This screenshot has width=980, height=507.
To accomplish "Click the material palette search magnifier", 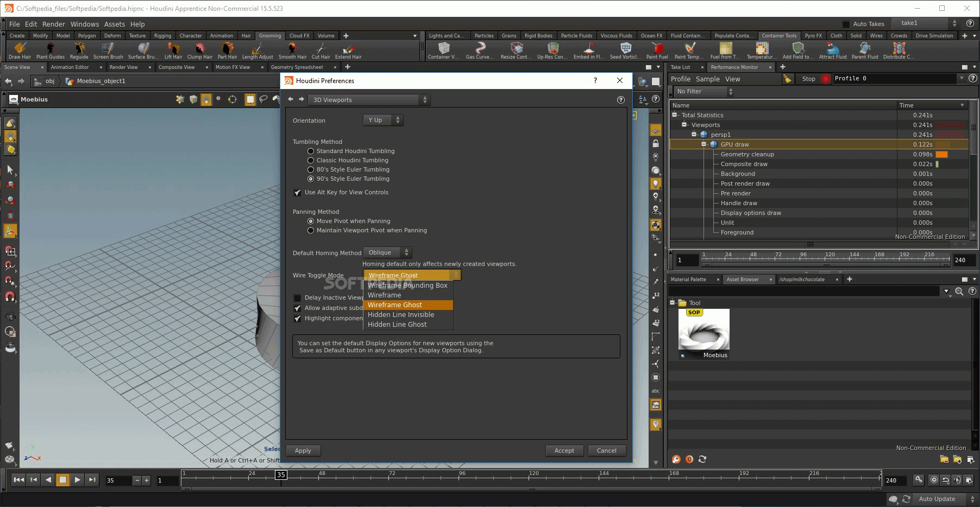I will [959, 291].
